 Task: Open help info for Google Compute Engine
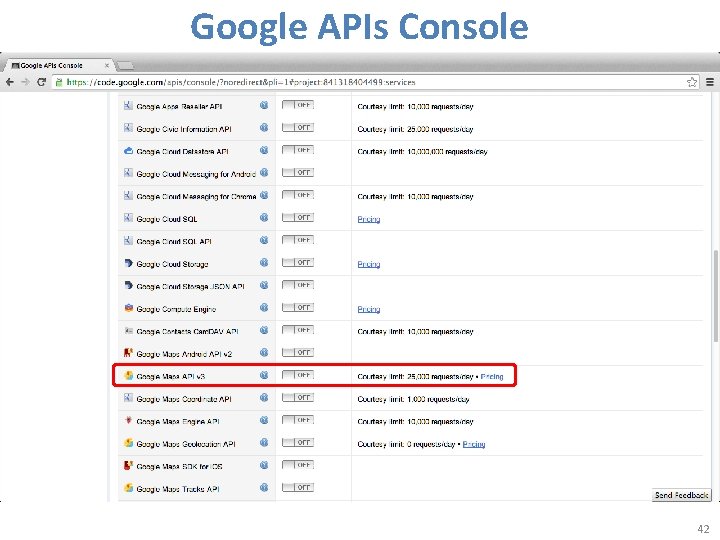(x=264, y=308)
